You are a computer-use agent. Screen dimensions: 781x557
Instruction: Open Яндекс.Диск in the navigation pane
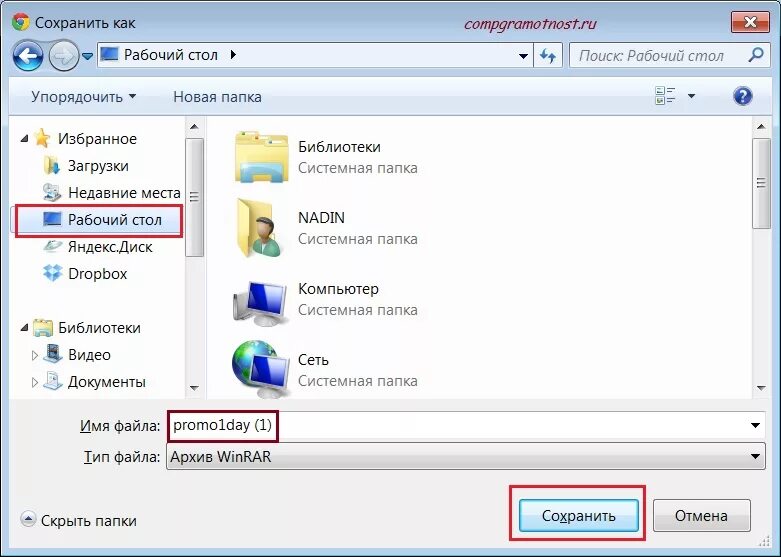coord(98,247)
